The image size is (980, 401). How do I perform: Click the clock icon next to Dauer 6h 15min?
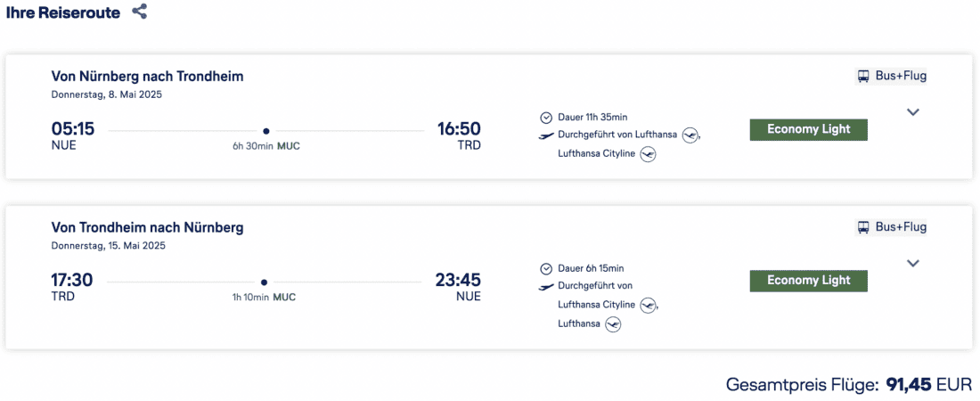point(546,268)
